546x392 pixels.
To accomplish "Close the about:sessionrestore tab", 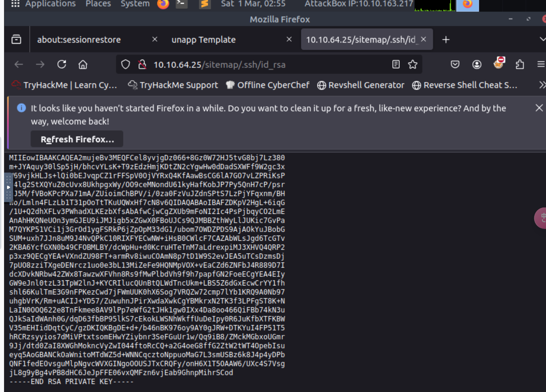I will coord(155,39).
